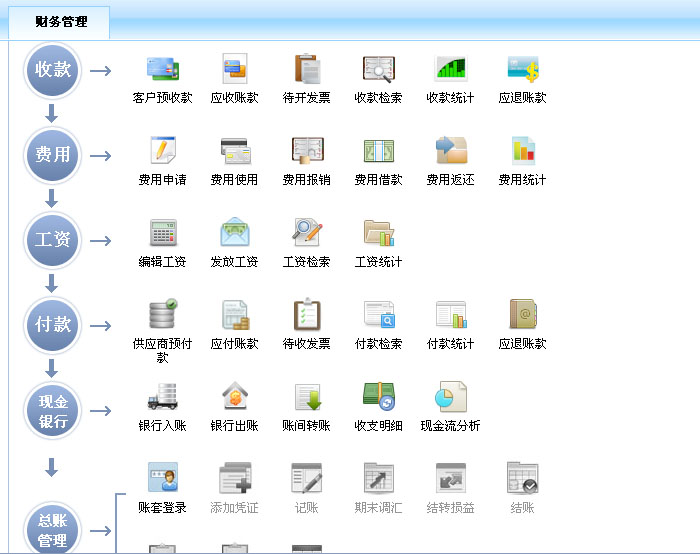Launch 编辑工资 calculator icon
The height and width of the screenshot is (554, 700).
tap(162, 234)
